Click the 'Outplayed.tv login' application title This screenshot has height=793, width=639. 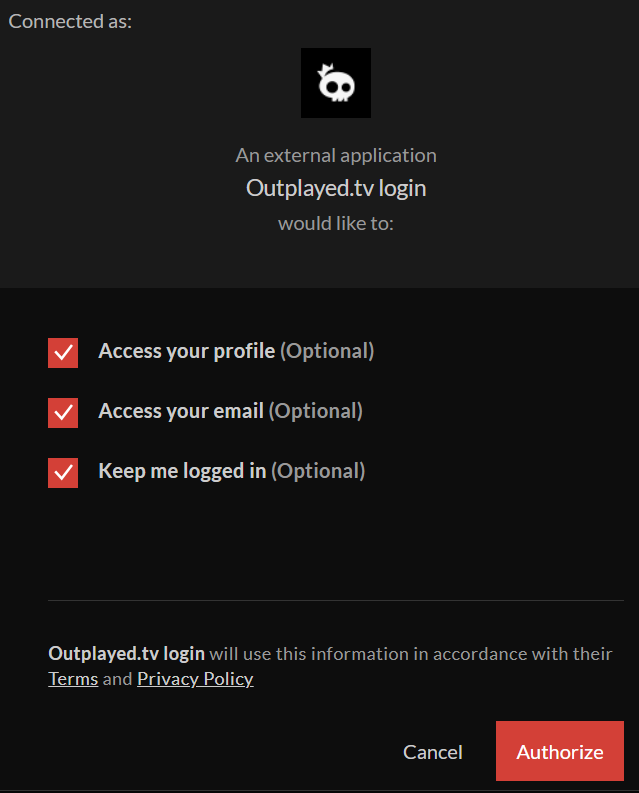pyautogui.click(x=336, y=188)
